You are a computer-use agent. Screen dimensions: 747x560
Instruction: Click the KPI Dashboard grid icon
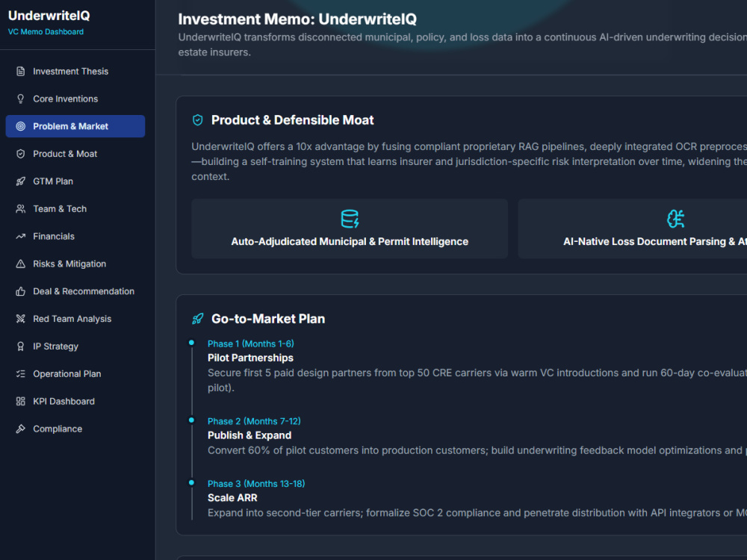click(x=20, y=402)
